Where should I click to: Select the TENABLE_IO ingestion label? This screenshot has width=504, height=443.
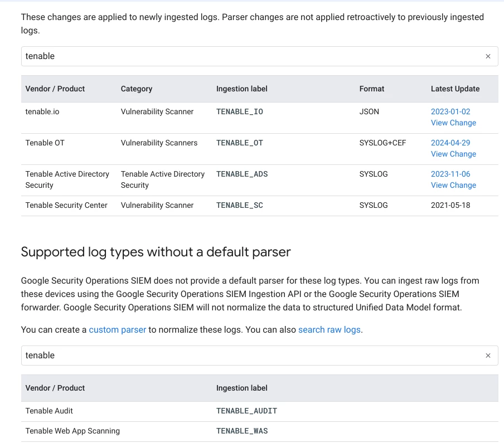(x=240, y=111)
